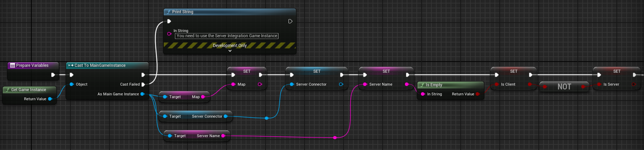This screenshot has height=150, width=644.
Task: Click Target pin on Server Name getter
Action: [x=170, y=136]
